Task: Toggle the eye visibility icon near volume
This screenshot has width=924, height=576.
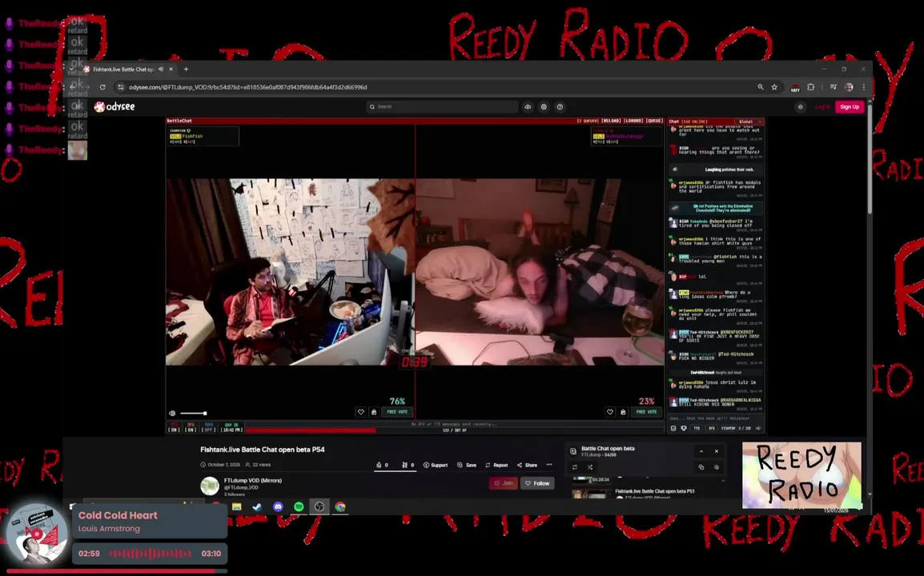Action: (172, 414)
